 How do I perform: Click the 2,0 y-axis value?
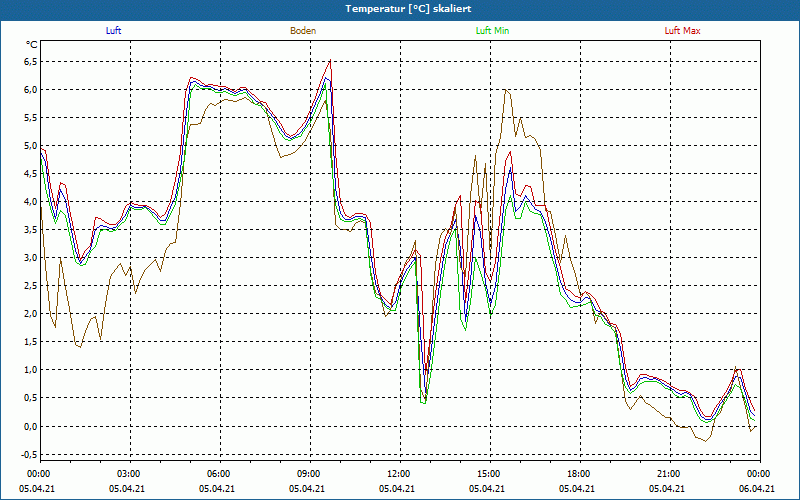click(x=32, y=314)
